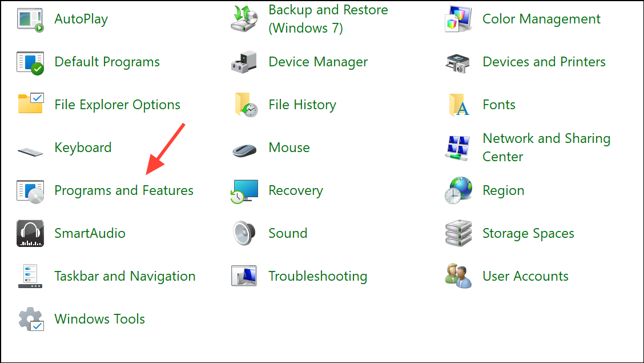Open File Explorer Options link
This screenshot has width=644, height=363.
tap(118, 105)
